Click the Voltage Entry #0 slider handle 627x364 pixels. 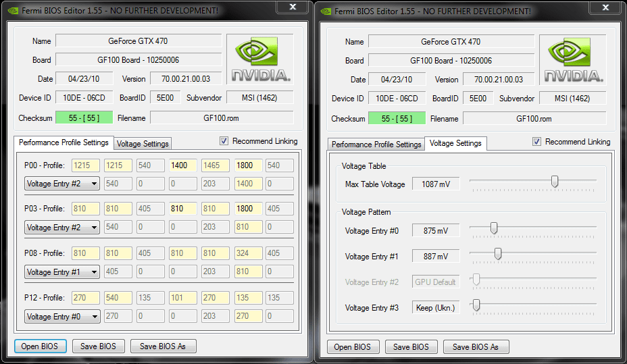pos(494,228)
